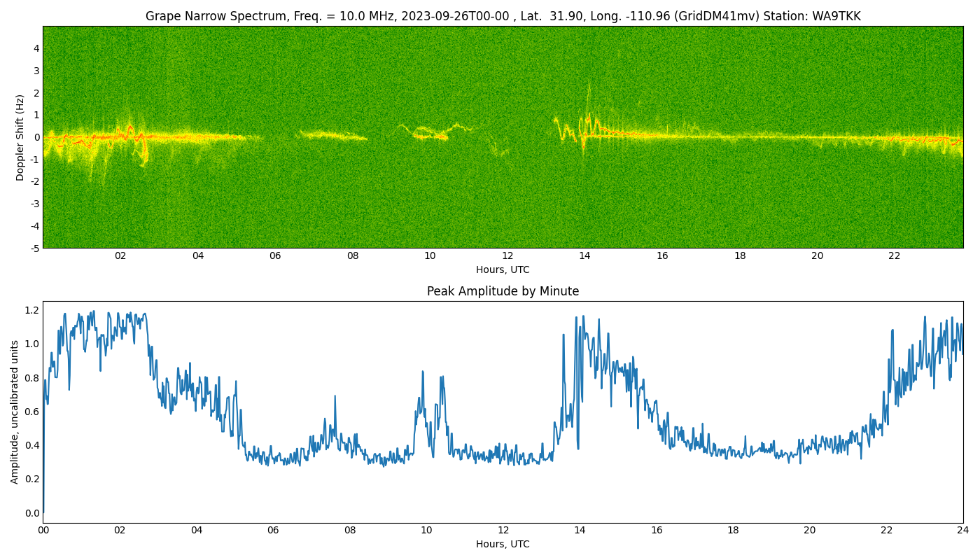Click Hours, UTC label under amplitude plot
The image size is (980, 560).
pos(503,544)
